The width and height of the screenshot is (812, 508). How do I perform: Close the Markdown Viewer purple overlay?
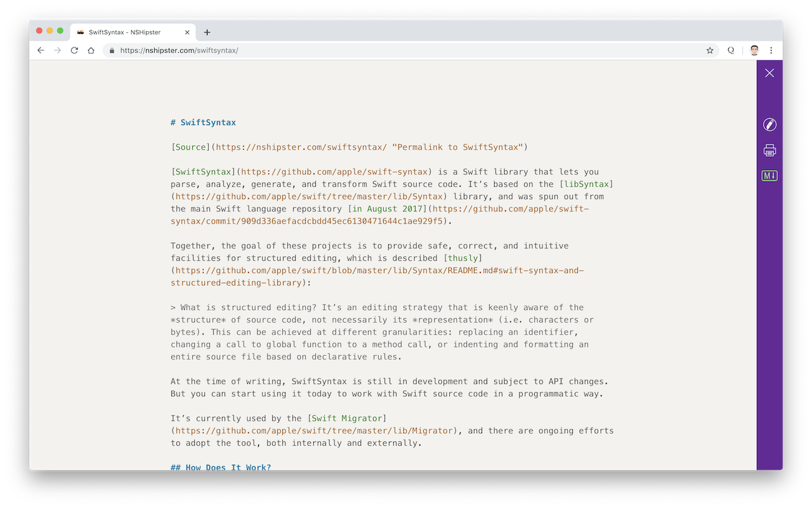tap(769, 72)
